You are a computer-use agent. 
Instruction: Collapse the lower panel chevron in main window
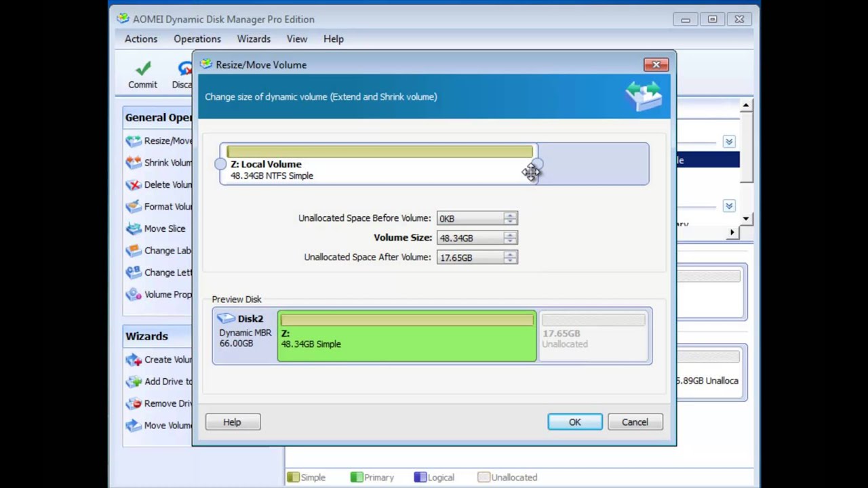click(729, 206)
